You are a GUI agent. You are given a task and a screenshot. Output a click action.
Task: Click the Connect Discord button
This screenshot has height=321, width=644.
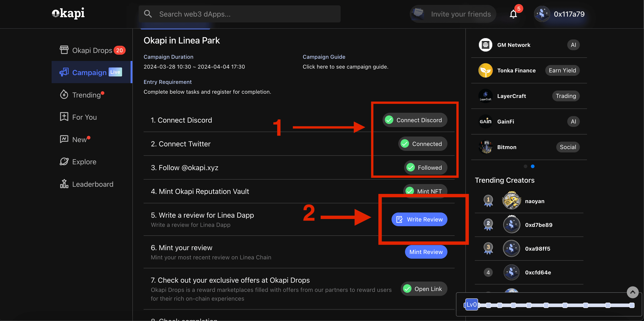click(415, 120)
